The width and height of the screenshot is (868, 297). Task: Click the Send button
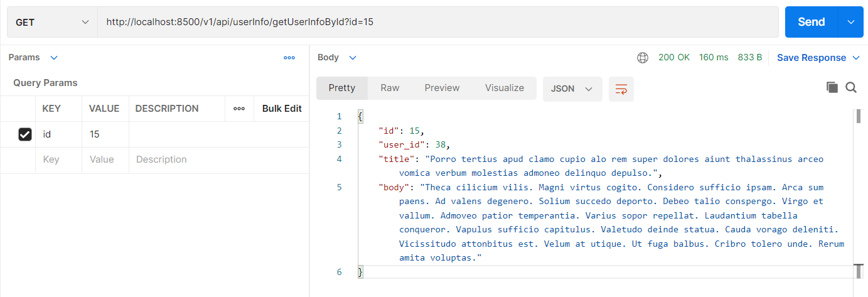812,22
